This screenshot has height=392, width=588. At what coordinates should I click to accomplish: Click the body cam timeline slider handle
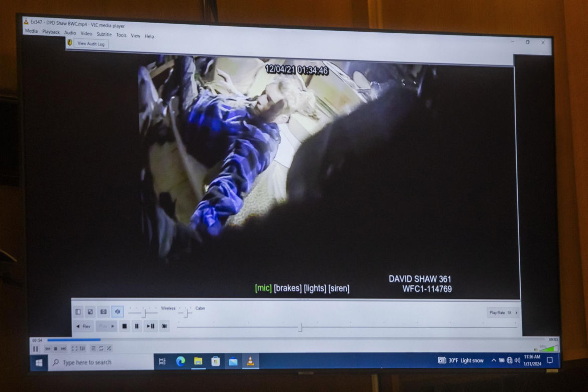301,328
